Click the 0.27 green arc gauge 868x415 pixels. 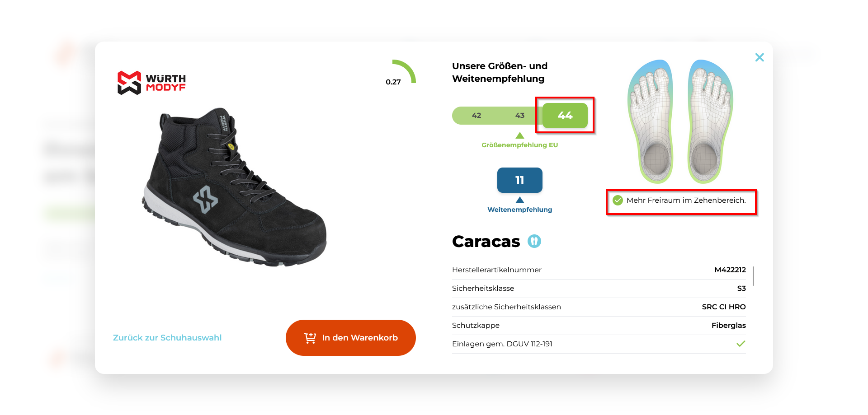pos(404,71)
